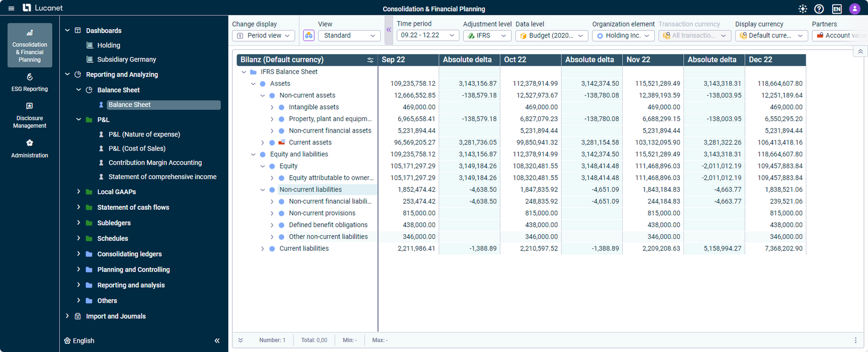Open the hamburger main menu
Image resolution: width=868 pixels, height=352 pixels.
pyautogui.click(x=11, y=8)
